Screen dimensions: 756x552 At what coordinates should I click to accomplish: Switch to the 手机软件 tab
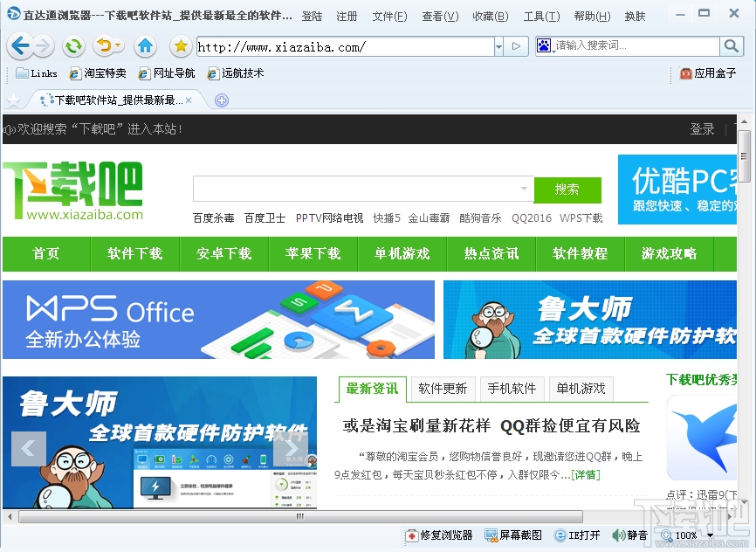(x=512, y=389)
